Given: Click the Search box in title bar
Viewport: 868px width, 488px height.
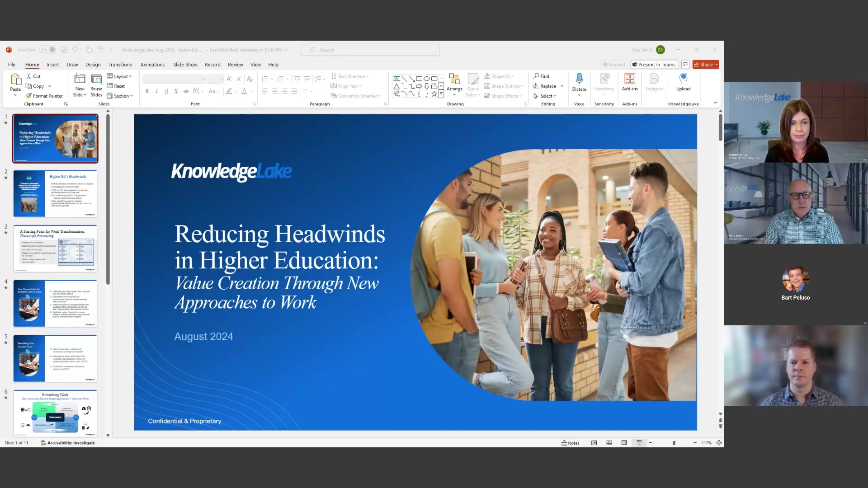Looking at the screenshot, I should (370, 50).
